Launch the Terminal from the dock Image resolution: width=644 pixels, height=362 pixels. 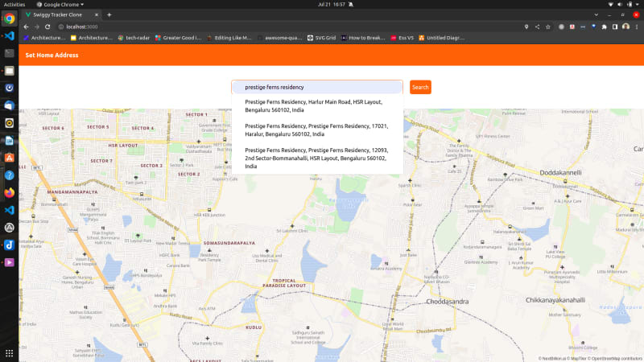9,53
